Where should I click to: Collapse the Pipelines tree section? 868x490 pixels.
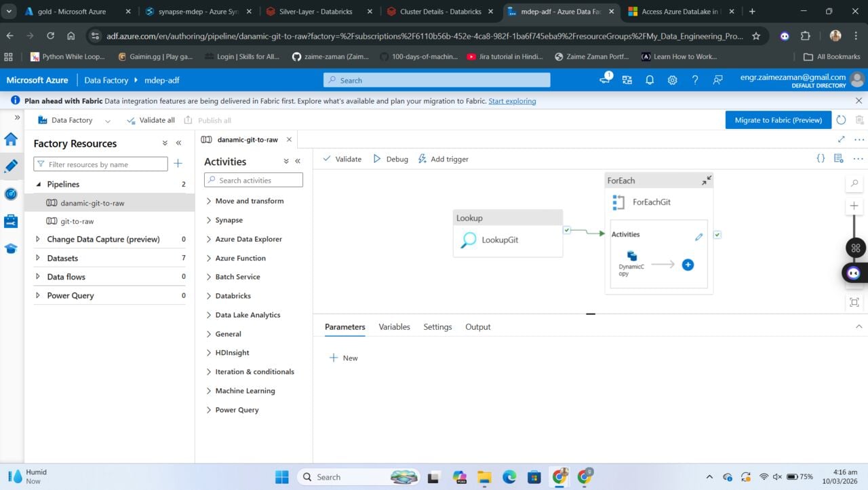point(39,184)
